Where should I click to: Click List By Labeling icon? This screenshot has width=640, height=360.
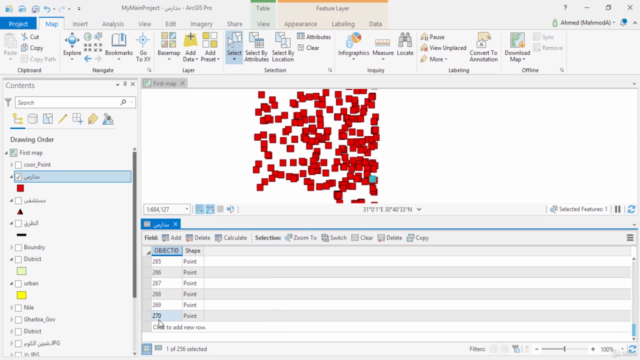click(x=93, y=119)
